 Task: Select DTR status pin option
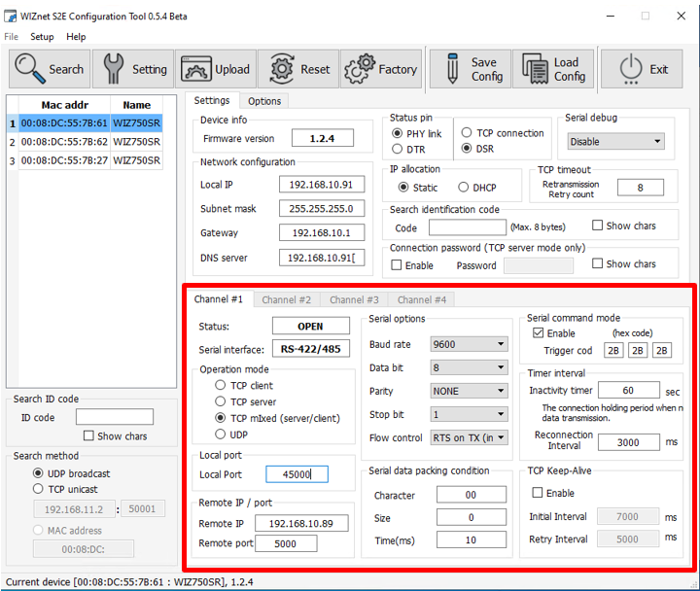point(397,149)
